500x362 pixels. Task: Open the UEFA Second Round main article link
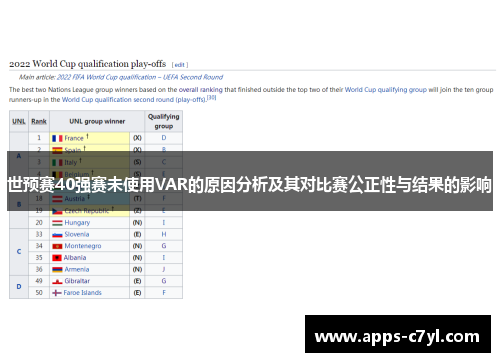pos(140,77)
